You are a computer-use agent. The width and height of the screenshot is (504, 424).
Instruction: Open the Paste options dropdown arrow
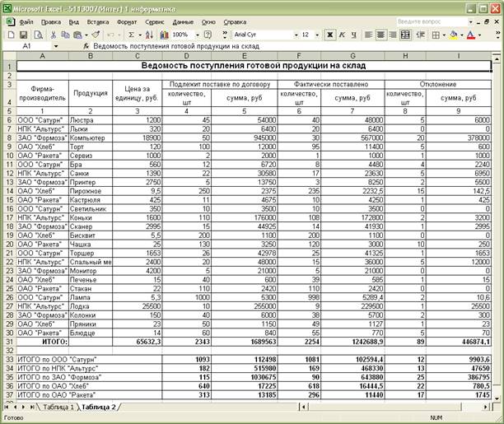(x=86, y=35)
